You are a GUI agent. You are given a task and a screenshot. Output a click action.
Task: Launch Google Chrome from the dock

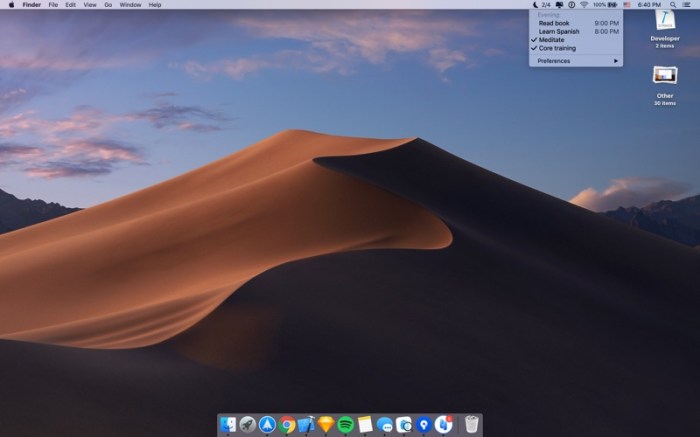pyautogui.click(x=287, y=425)
